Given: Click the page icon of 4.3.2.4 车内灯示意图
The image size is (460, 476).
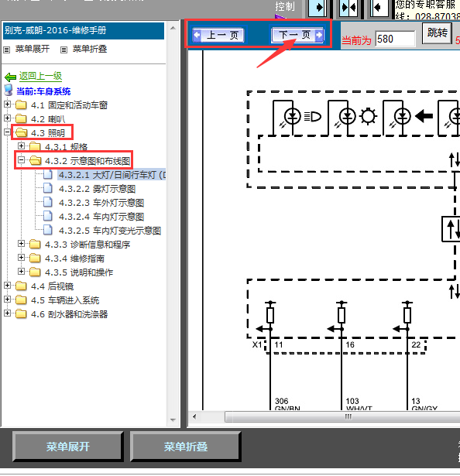Looking at the screenshot, I should pos(48,216).
